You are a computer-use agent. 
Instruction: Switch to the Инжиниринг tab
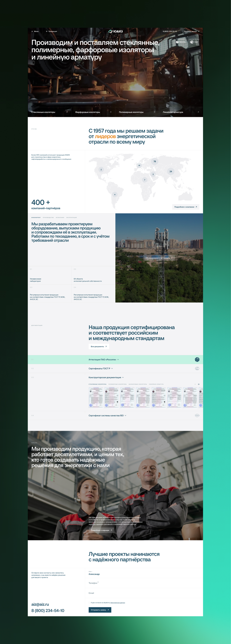[36, 218]
